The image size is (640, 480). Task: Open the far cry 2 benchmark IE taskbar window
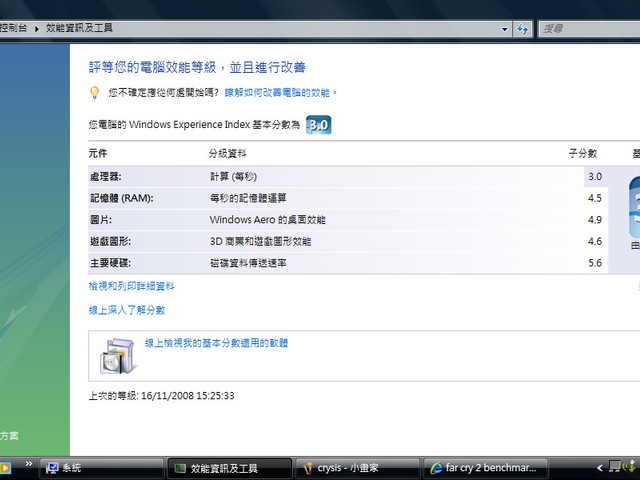(485, 468)
